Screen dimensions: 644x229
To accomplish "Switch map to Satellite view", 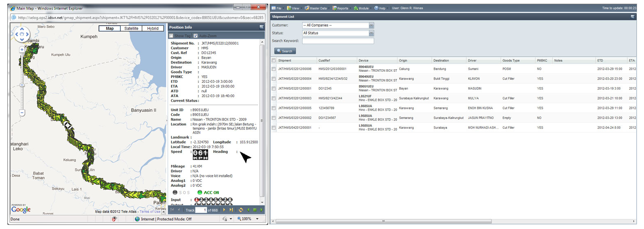I will pos(131,29).
